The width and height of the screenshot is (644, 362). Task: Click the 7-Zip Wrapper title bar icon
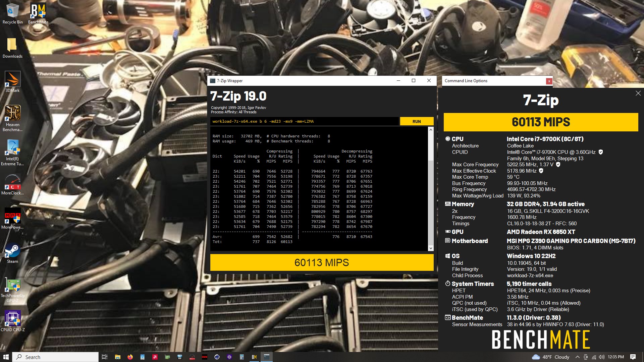pyautogui.click(x=212, y=81)
